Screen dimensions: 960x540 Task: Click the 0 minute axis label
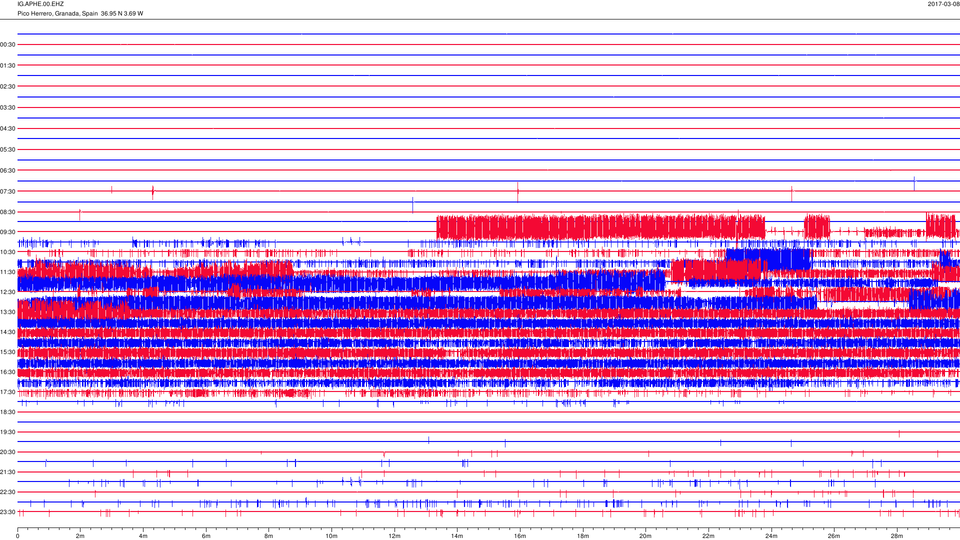click(17, 536)
